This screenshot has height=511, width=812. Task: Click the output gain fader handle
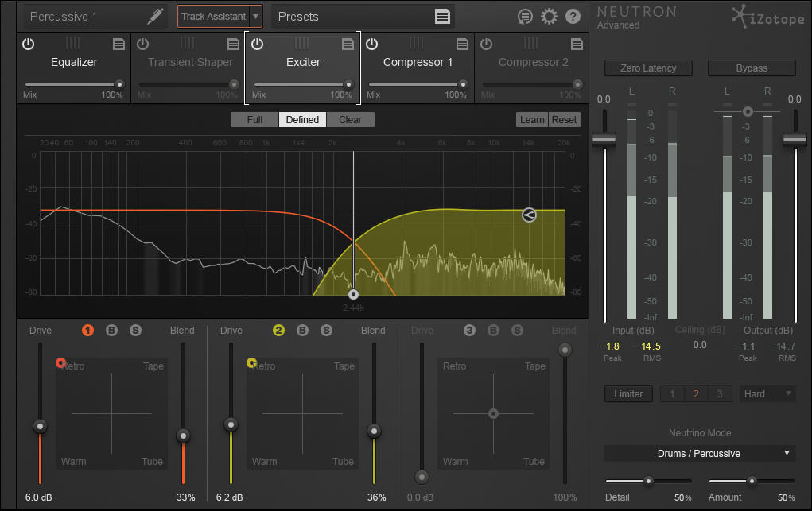click(795, 140)
